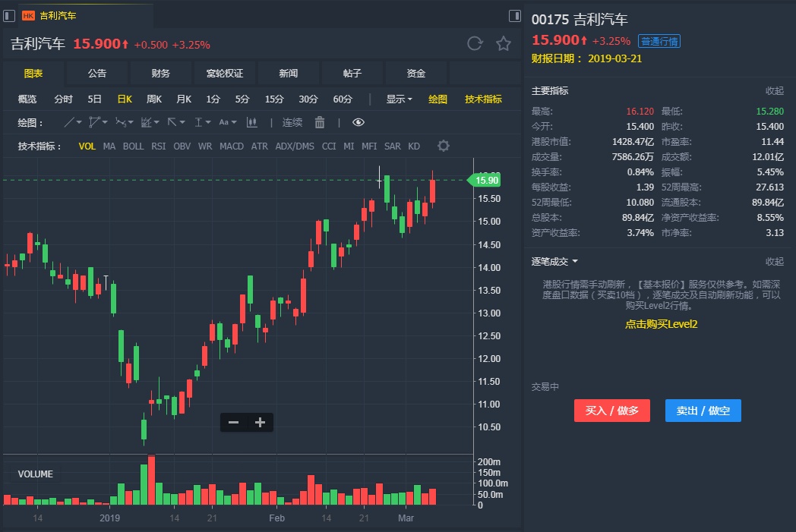Click the 卖出 / 做空 button

703,411
